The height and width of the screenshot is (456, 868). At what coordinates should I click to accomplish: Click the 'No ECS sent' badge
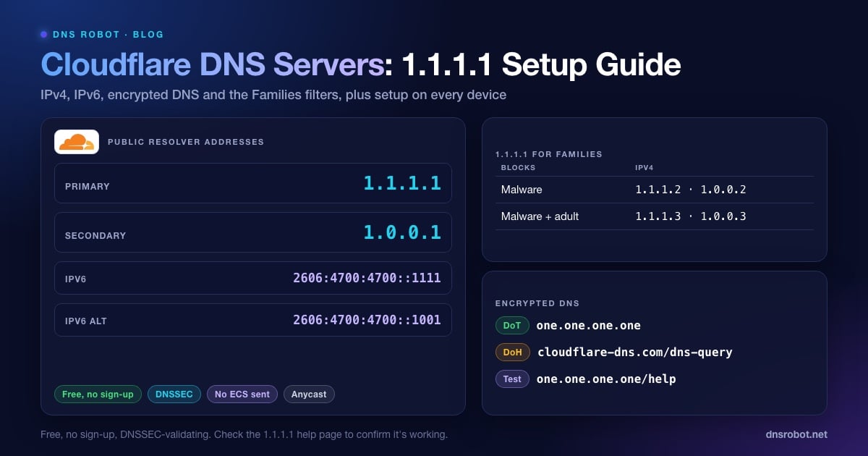(242, 394)
